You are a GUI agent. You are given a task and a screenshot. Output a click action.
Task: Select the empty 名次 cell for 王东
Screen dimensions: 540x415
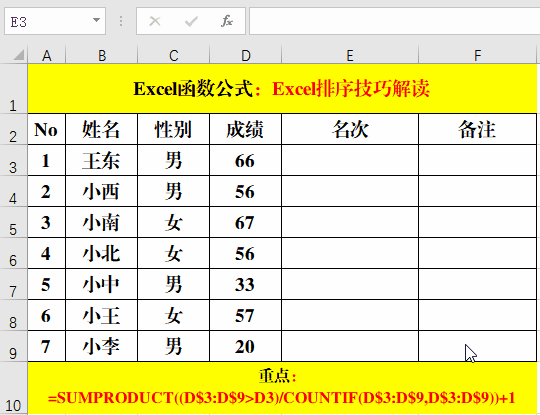pyautogui.click(x=350, y=160)
